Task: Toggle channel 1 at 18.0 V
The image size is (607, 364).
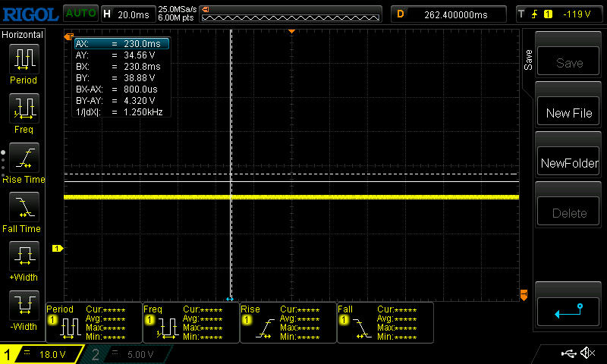Action: (x=42, y=354)
